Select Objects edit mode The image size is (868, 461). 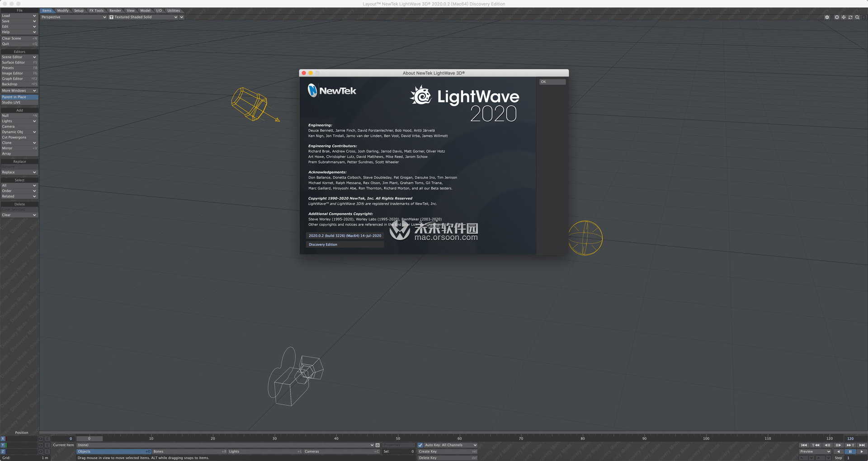click(114, 452)
